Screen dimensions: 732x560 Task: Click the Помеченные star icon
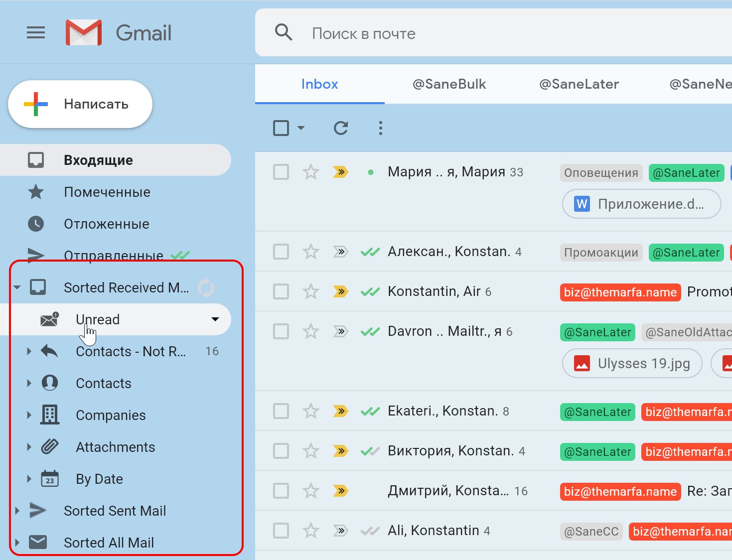tap(36, 192)
